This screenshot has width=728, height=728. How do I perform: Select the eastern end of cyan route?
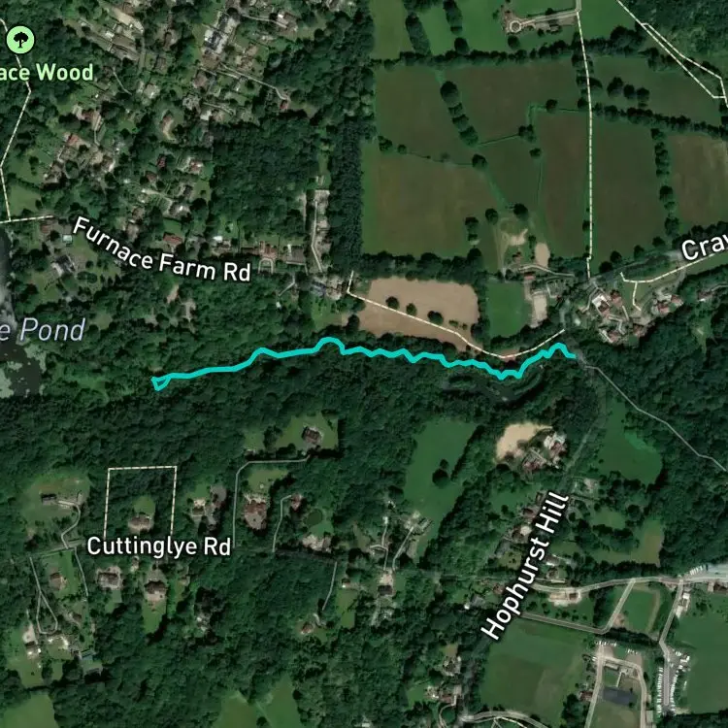click(x=574, y=355)
